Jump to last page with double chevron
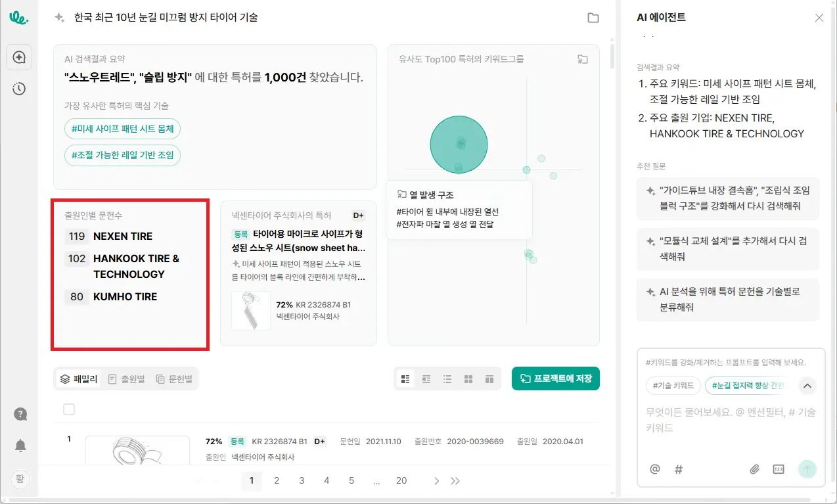The width and height of the screenshot is (837, 504). click(455, 481)
